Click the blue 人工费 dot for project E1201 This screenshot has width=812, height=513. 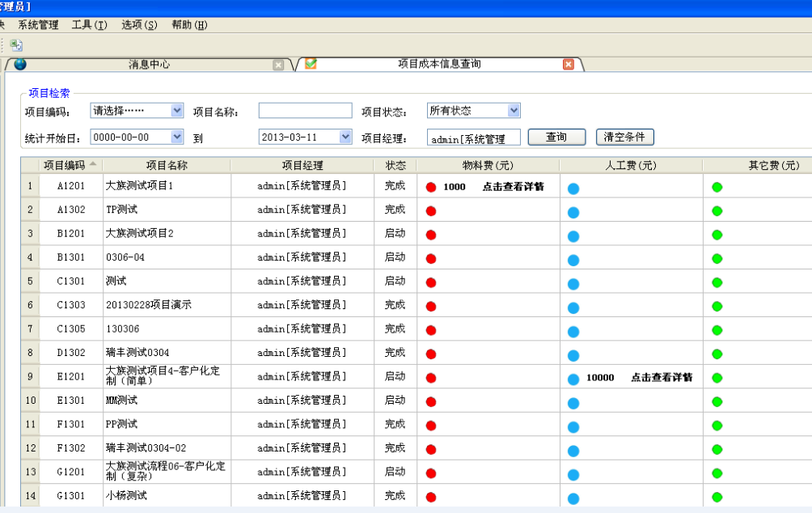573,379
